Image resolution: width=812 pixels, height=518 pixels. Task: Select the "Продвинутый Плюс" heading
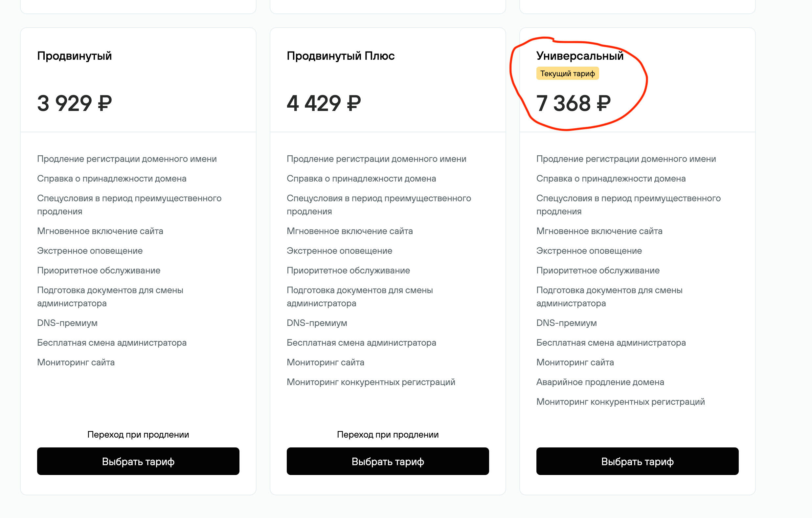(340, 55)
